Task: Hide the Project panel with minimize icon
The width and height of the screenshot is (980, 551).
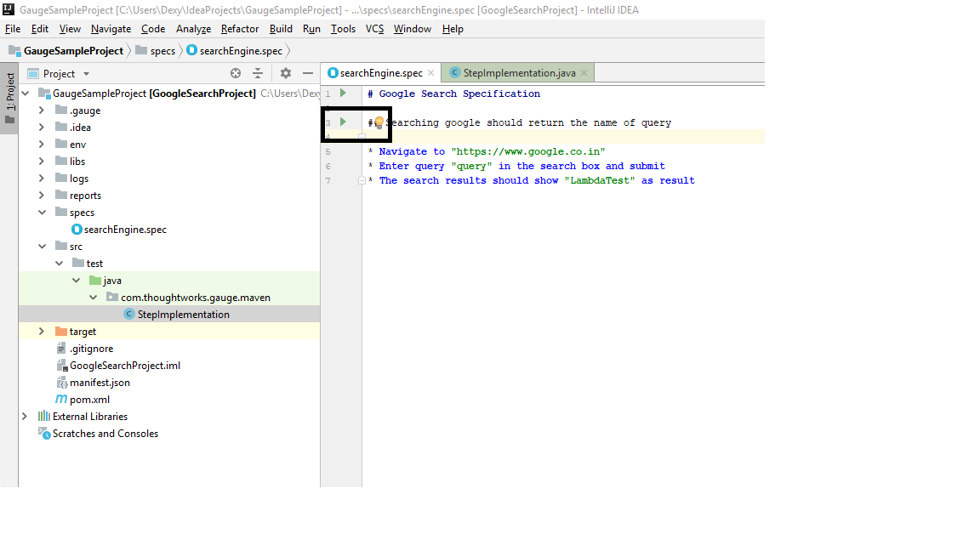Action: tap(308, 74)
